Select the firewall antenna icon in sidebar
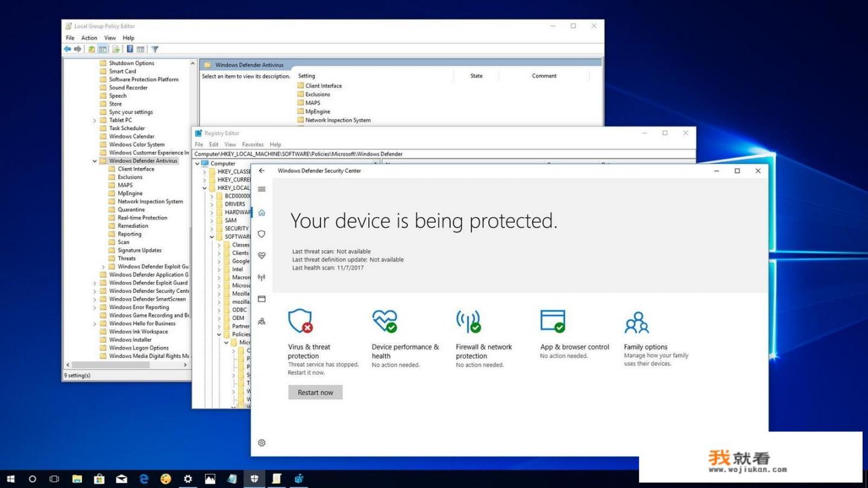The width and height of the screenshot is (868, 488). click(262, 277)
